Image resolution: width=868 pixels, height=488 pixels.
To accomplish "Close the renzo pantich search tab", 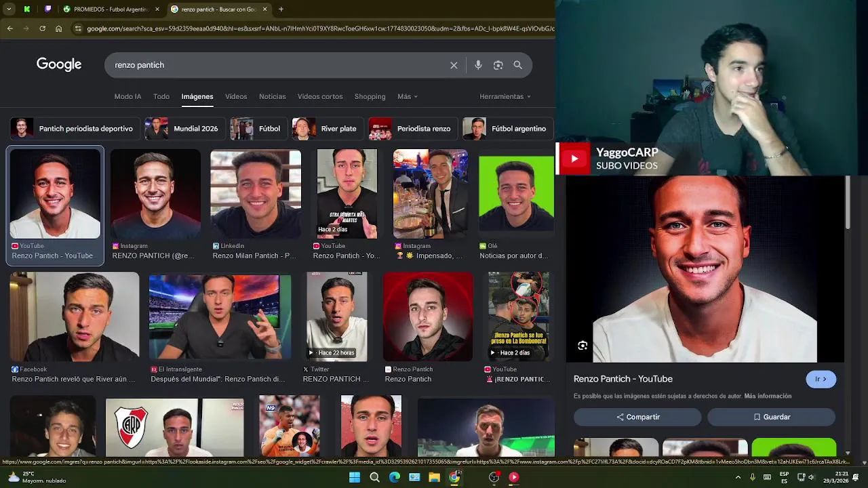I will [265, 9].
